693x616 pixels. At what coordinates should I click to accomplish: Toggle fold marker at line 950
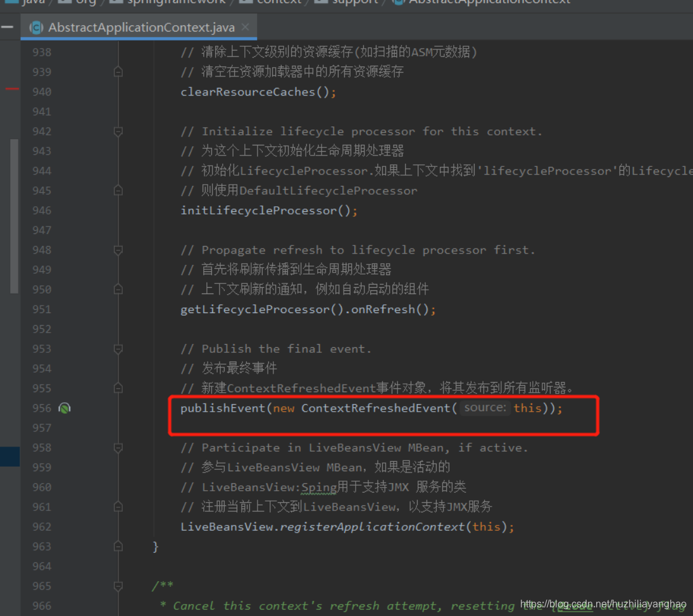click(x=118, y=289)
